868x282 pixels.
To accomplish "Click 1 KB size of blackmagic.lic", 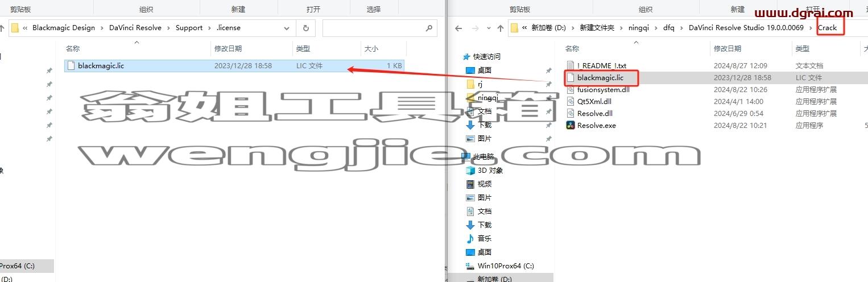I will 394,65.
